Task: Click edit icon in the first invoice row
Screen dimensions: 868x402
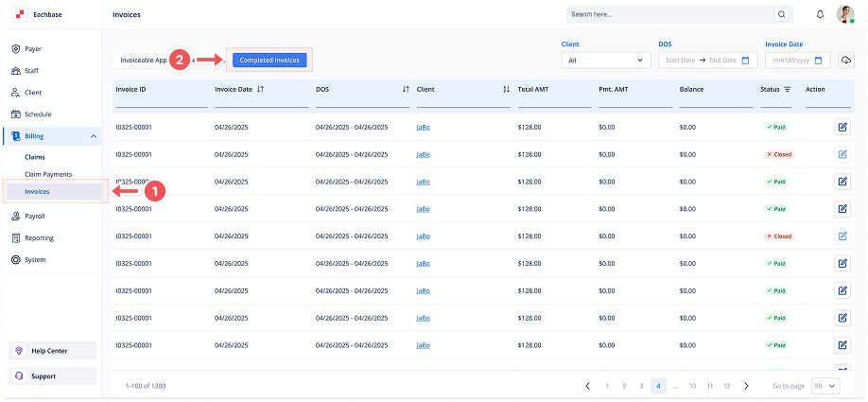Action: 842,128
